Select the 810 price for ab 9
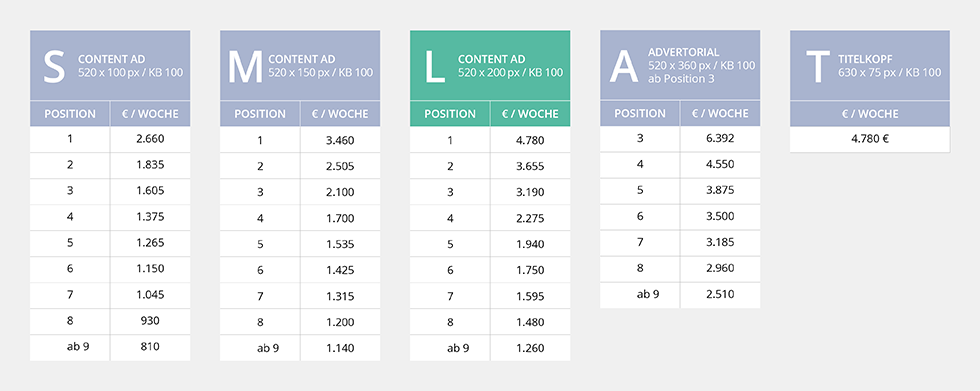 150,347
